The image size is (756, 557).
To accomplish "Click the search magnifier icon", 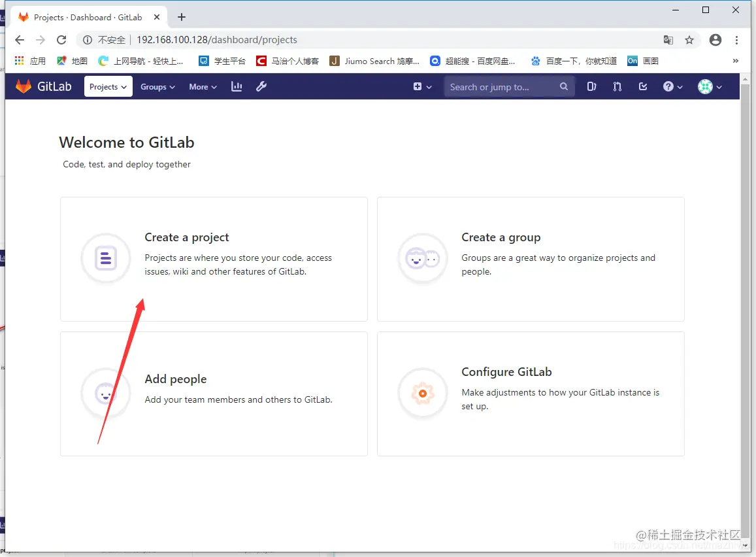I will [564, 86].
